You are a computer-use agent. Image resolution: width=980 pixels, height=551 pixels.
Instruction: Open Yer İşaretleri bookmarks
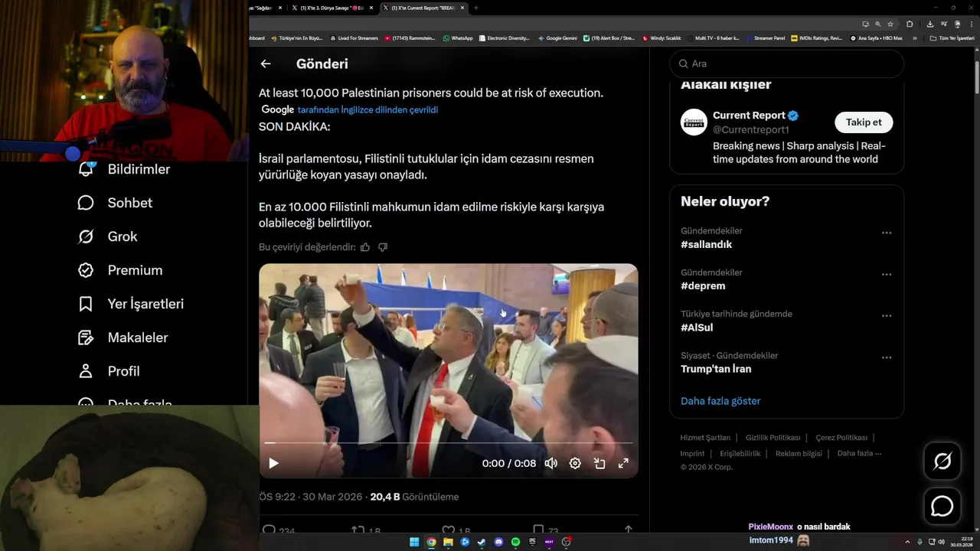[x=131, y=304]
